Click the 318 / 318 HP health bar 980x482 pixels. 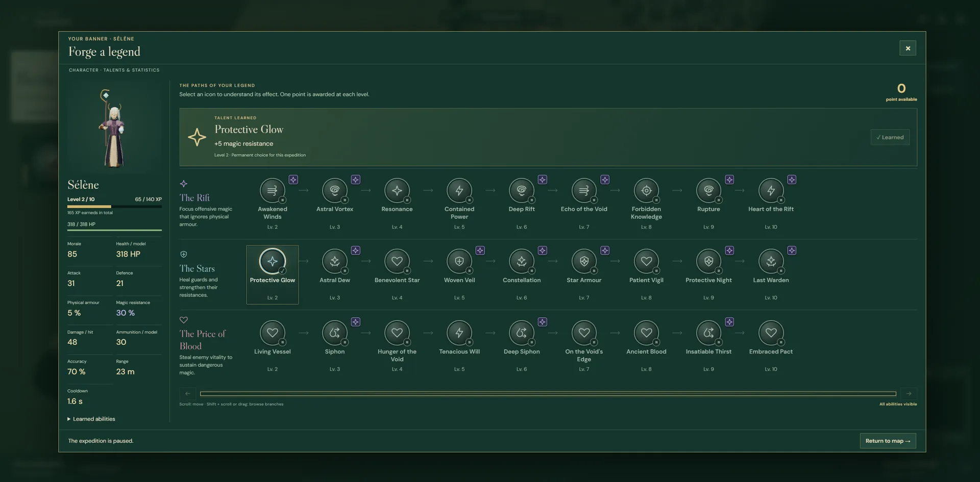tap(114, 231)
